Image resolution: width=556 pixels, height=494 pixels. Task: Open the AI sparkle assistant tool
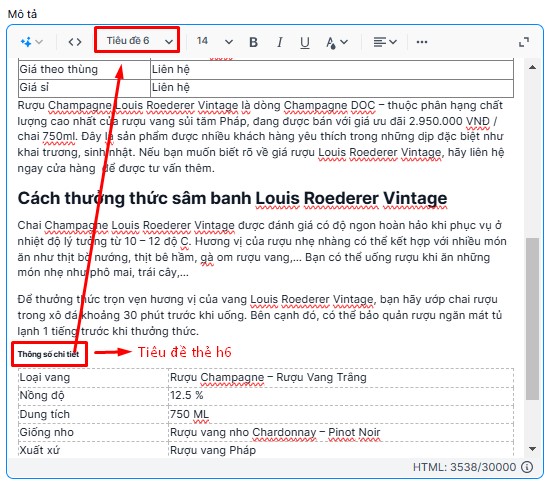[26, 42]
